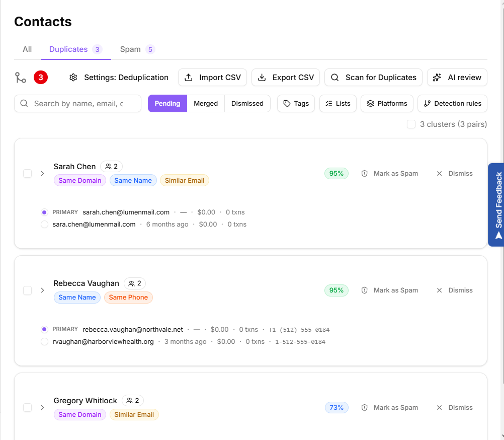504x440 pixels.
Task: Click the Duplicates tab
Action: coord(76,49)
